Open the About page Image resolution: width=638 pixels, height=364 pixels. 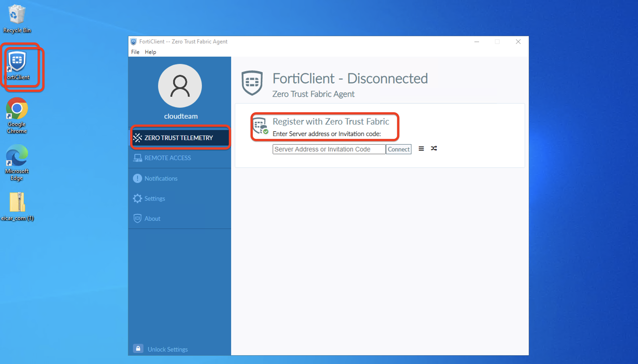point(180,218)
